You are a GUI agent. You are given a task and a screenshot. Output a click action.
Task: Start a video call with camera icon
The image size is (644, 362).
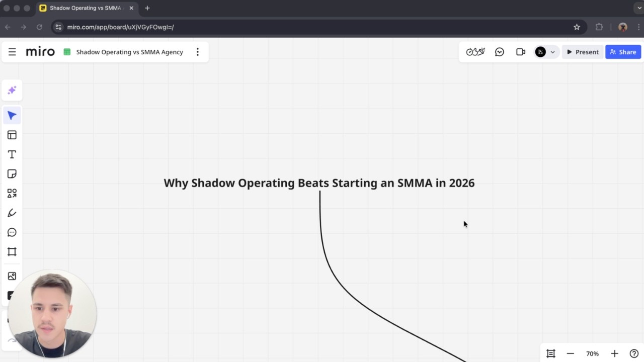click(x=521, y=52)
